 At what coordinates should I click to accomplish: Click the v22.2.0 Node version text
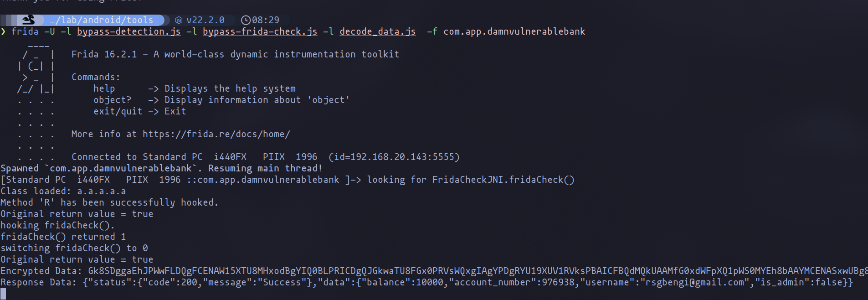[x=205, y=20]
